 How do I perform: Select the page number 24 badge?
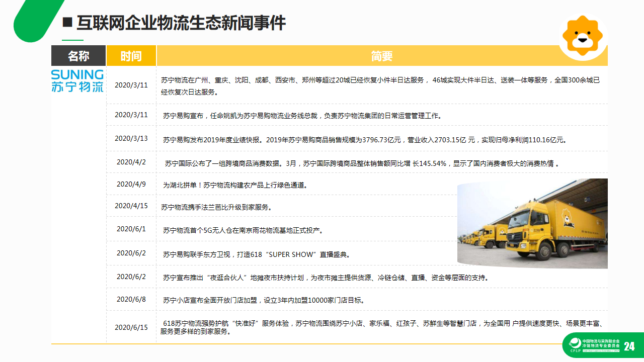click(629, 346)
